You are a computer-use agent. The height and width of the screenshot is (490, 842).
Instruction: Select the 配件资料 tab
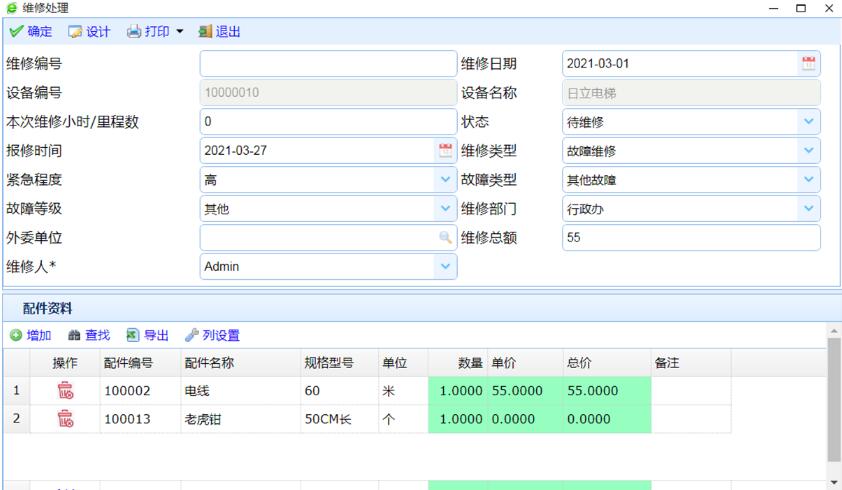47,309
